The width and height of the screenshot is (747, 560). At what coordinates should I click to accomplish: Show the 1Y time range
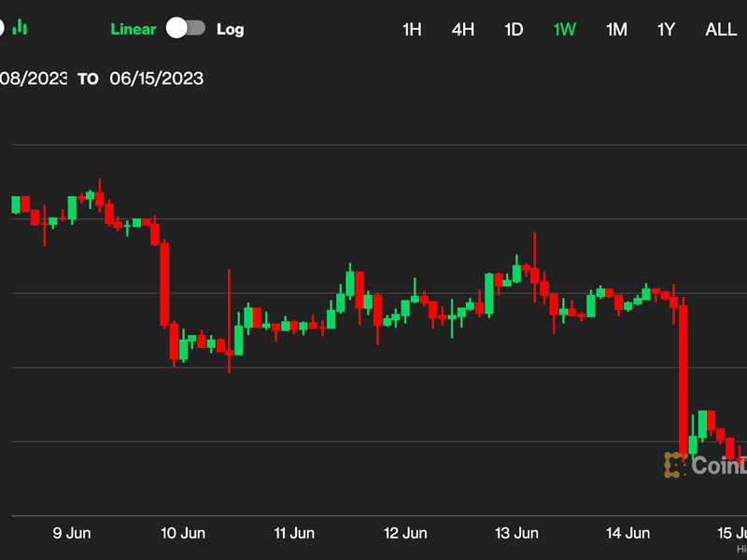pyautogui.click(x=666, y=29)
